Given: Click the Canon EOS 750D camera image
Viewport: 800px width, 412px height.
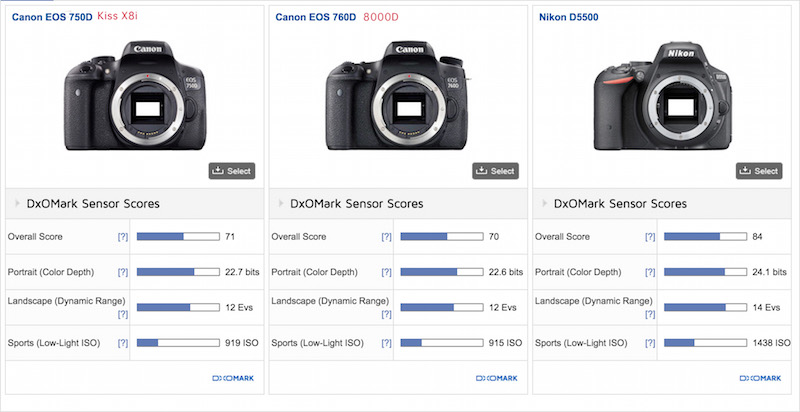Looking at the screenshot, I should 135,95.
